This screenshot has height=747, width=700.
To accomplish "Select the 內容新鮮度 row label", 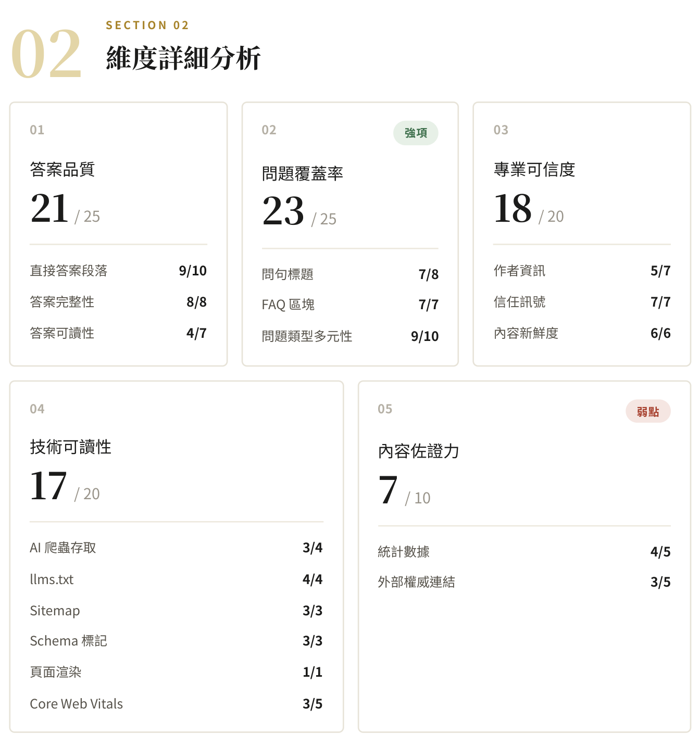I will tap(526, 333).
